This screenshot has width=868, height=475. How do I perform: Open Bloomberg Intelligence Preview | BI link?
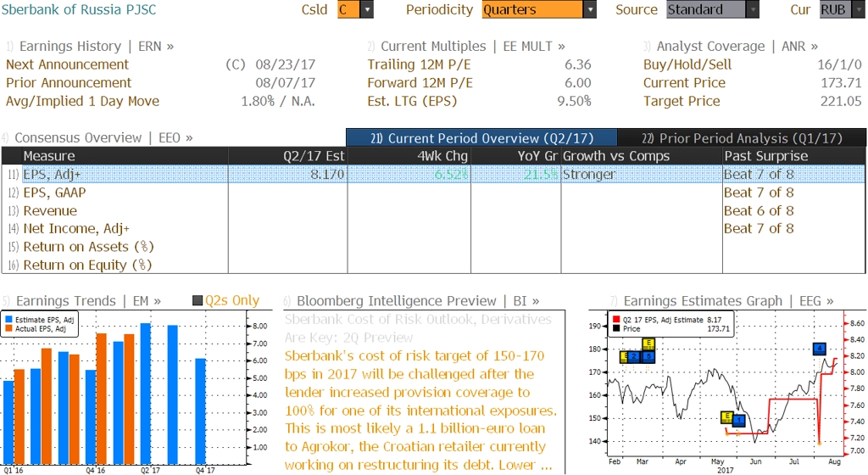[x=418, y=300]
